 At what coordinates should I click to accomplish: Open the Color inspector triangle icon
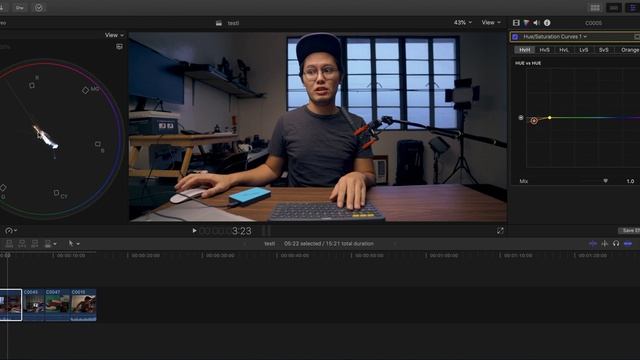click(526, 23)
